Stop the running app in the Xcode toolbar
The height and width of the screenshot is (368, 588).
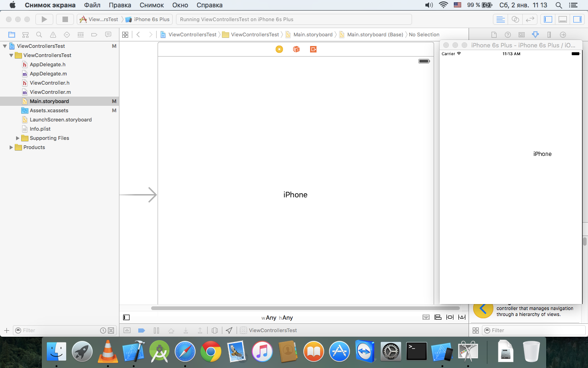pos(65,19)
